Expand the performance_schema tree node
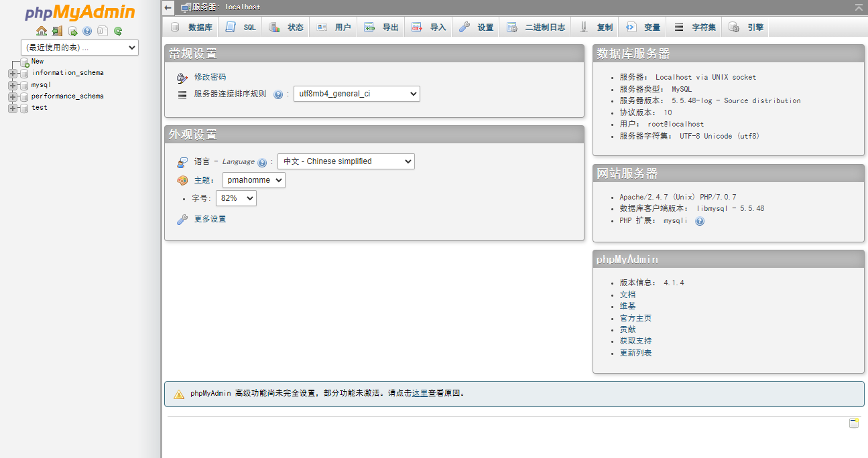The image size is (868, 458). pyautogui.click(x=13, y=96)
